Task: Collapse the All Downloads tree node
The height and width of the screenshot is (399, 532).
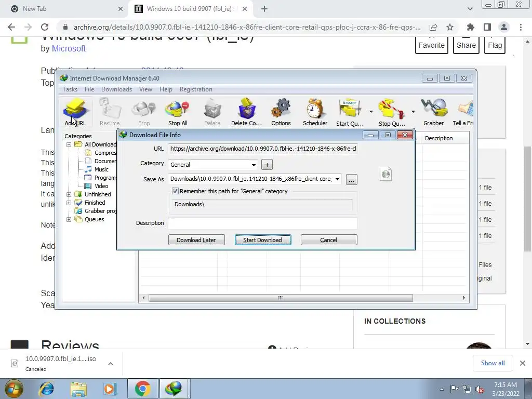Action: click(x=69, y=144)
